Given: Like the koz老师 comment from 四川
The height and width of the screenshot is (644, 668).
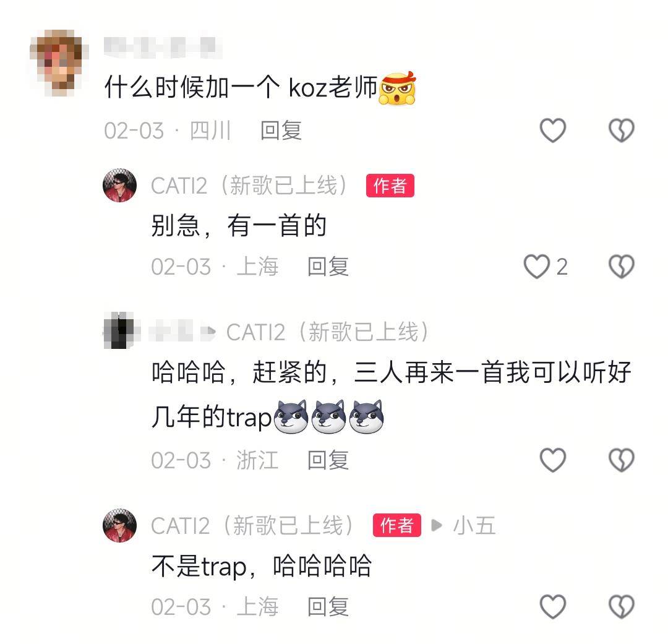Looking at the screenshot, I should point(552,130).
